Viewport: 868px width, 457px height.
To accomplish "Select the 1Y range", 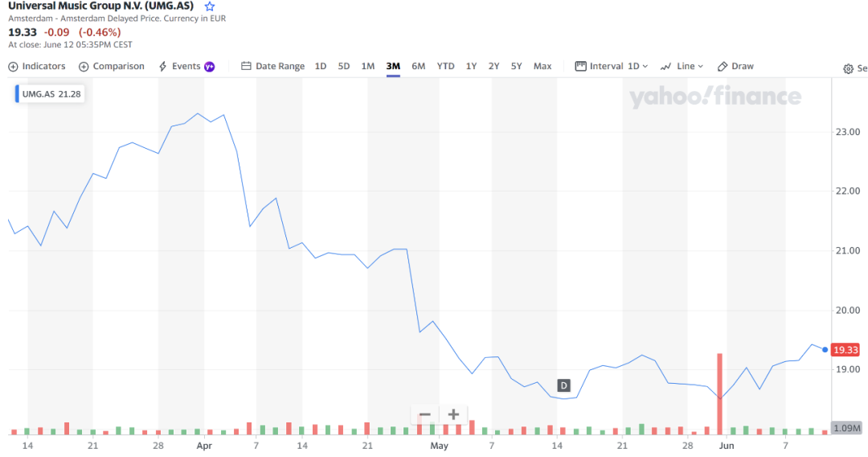I will point(471,66).
